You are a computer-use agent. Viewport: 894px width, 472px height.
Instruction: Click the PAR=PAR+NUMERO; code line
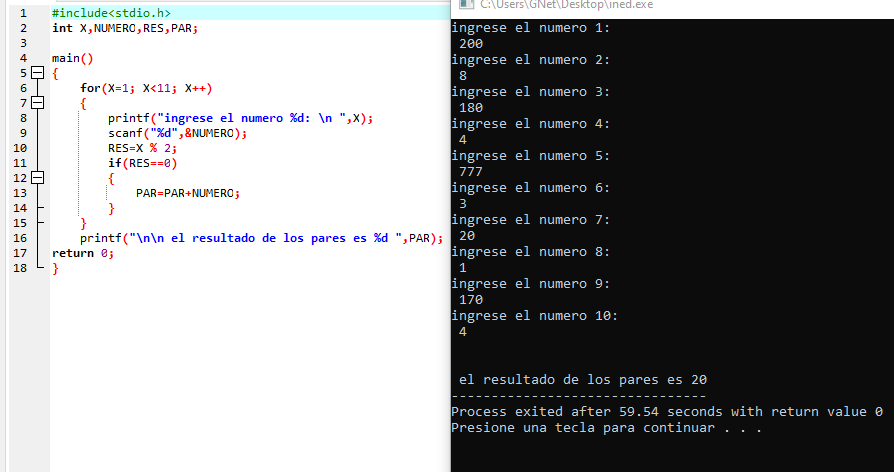[x=188, y=193]
